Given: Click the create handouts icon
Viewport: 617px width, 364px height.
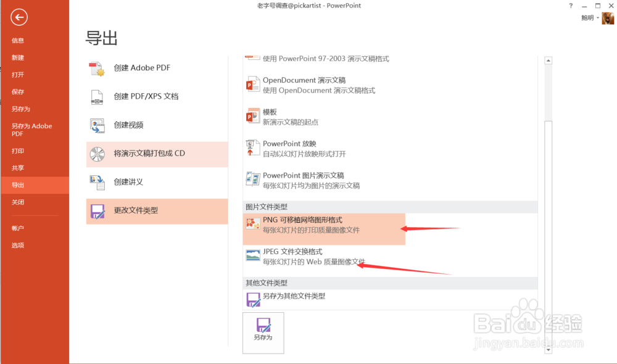Looking at the screenshot, I should 97,182.
